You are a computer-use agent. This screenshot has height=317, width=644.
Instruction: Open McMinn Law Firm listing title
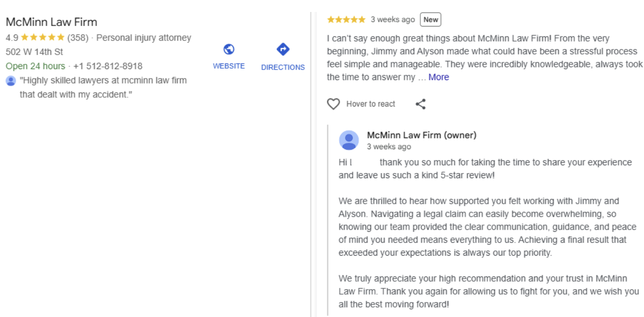click(x=51, y=22)
